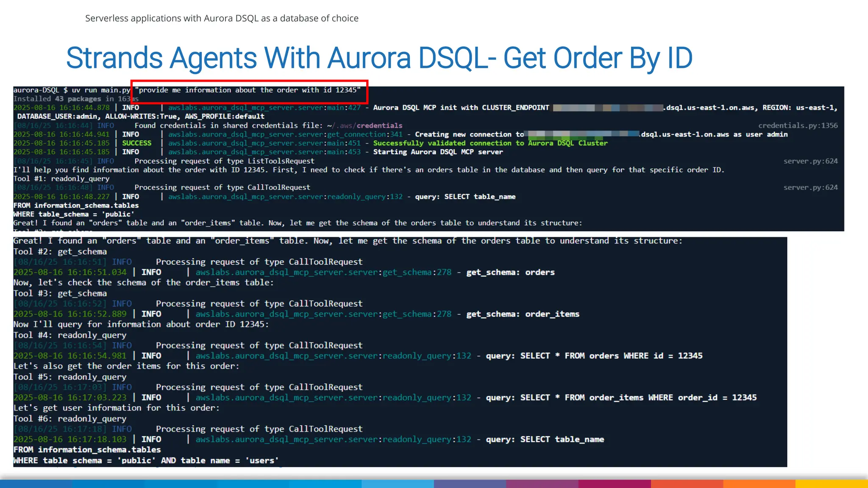
Task: Click "Now I'll query for information about order ID 12345:"
Action: (x=141, y=324)
